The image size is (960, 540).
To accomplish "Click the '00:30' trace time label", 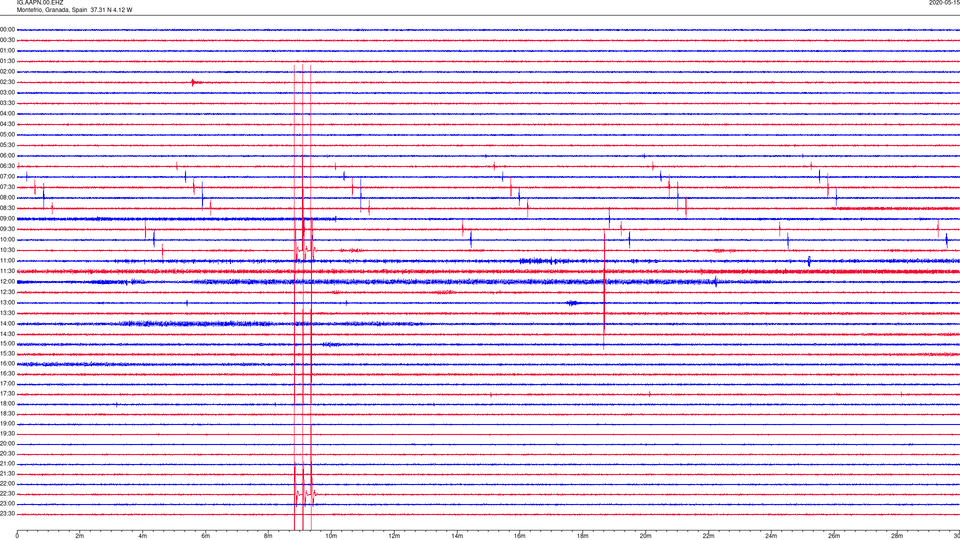I will click(7, 40).
